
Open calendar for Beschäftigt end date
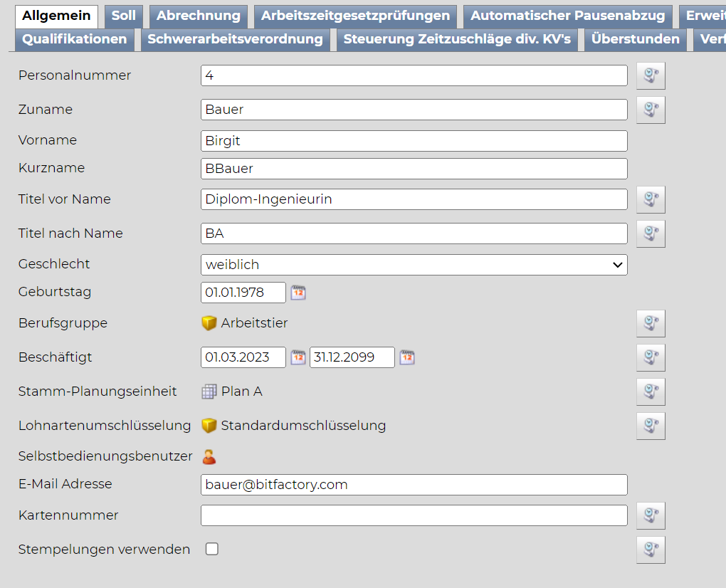click(x=406, y=357)
